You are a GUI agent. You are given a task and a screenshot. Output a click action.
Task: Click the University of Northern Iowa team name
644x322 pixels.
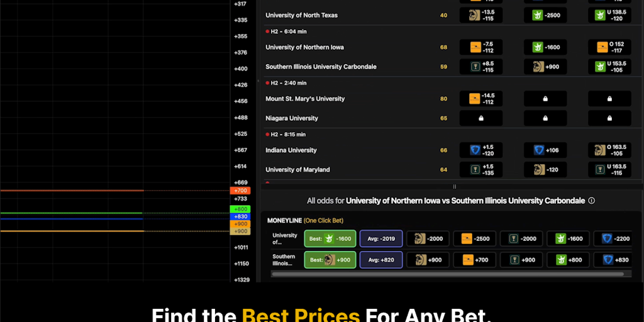pos(305,47)
